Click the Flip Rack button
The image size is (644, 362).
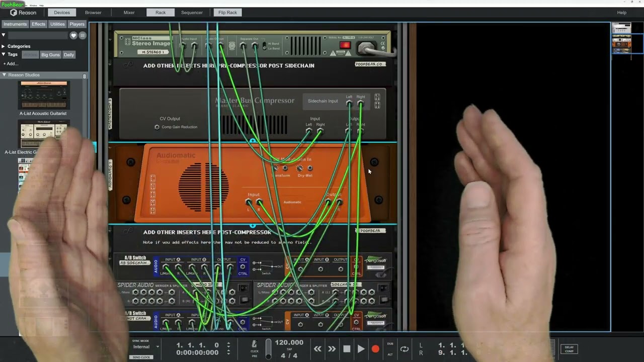(227, 13)
